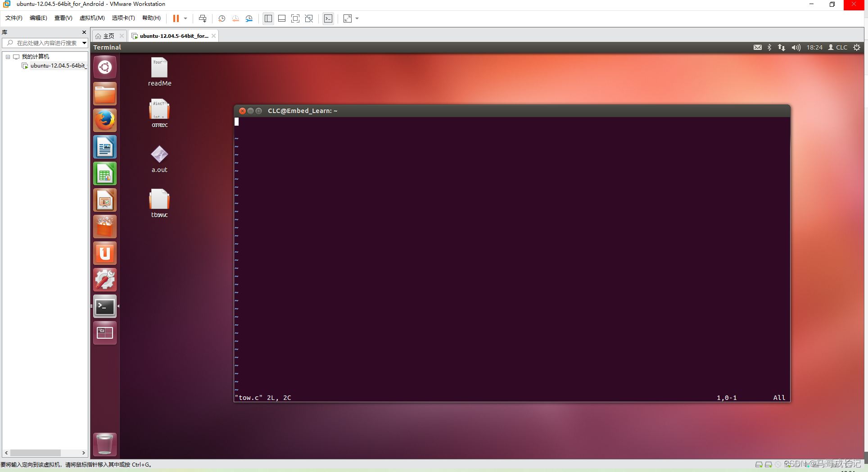This screenshot has height=472, width=868.
Task: Click the Terminal title in Ubuntu top panel
Action: [x=107, y=47]
